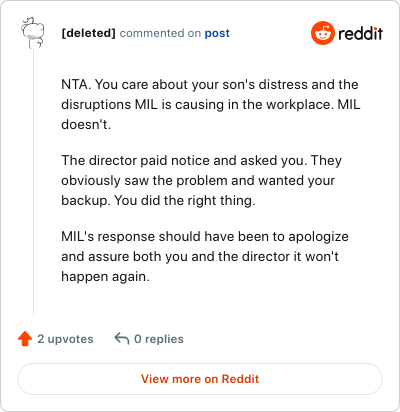Open the blue "post" link
Image resolution: width=400 pixels, height=412 pixels.
point(217,33)
